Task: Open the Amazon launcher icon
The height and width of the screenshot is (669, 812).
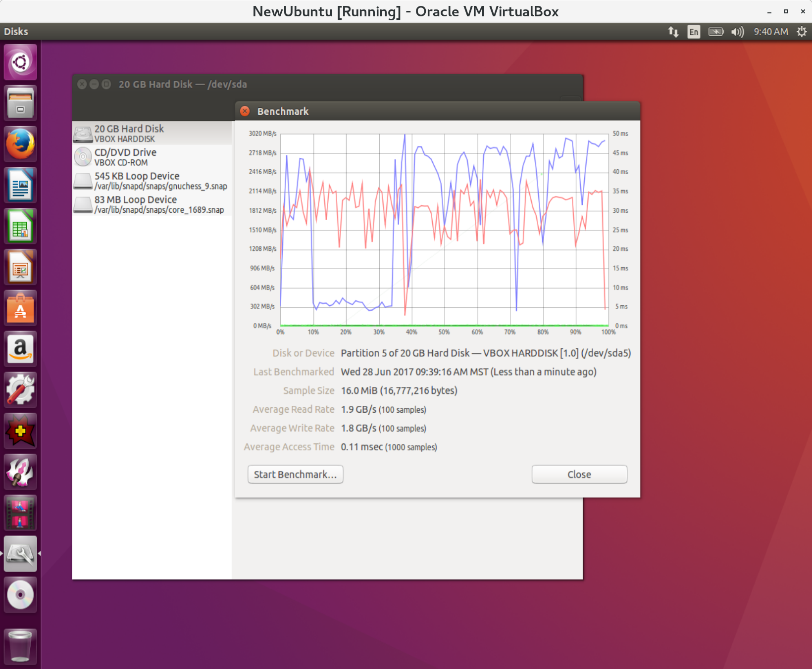Action: 20,349
